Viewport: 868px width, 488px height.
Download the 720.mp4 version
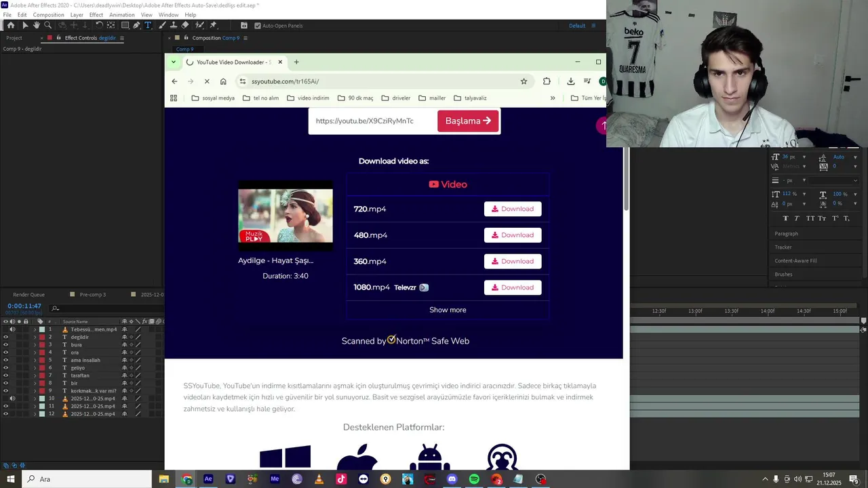[x=513, y=209]
